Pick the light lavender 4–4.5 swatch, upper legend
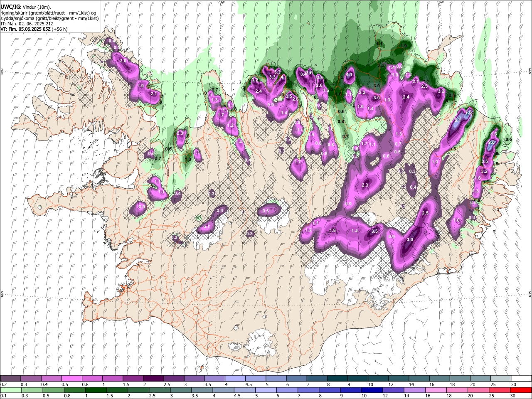532x399 pixels. [235, 378]
